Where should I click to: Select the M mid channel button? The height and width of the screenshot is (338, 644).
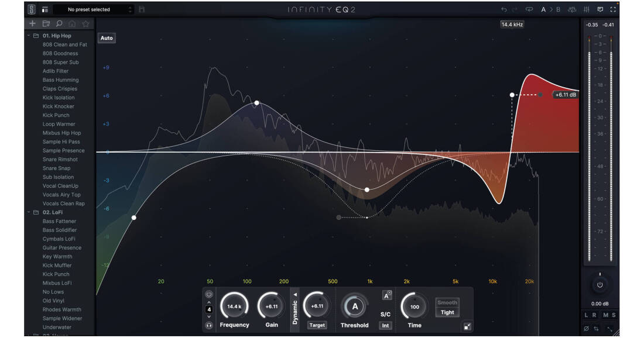[607, 315]
